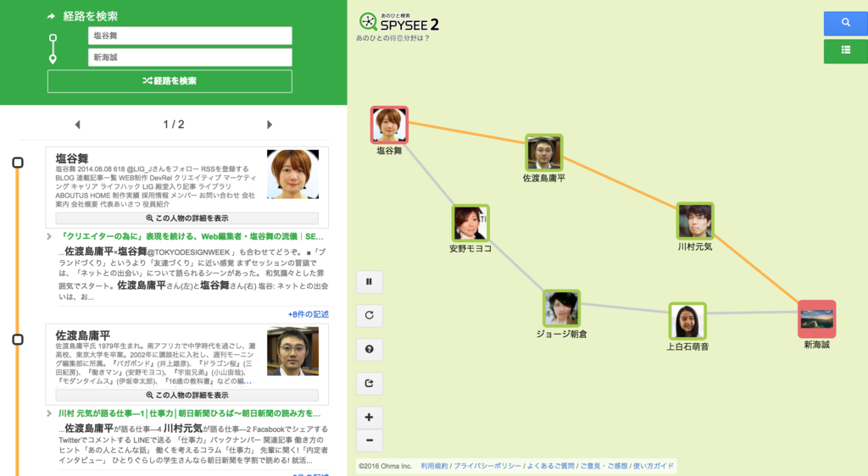Click the timeline marker beside 佐渡島庸平 card
The width and height of the screenshot is (868, 476).
[18, 340]
